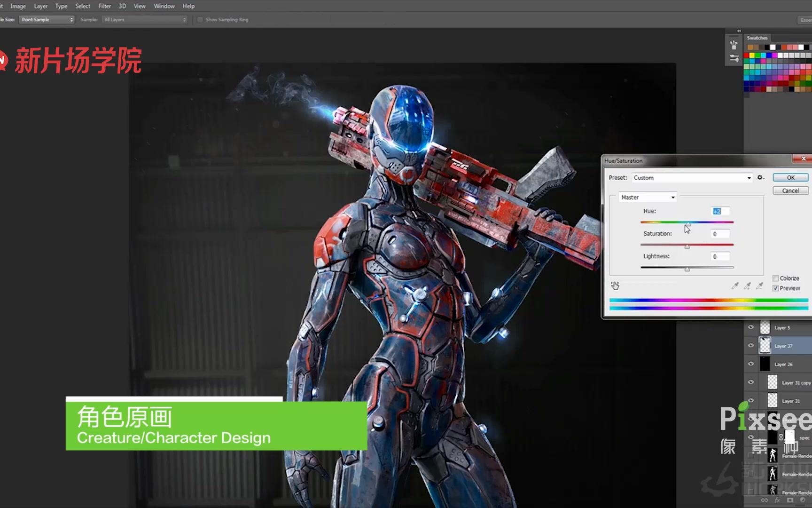Open the View menu

(x=140, y=6)
